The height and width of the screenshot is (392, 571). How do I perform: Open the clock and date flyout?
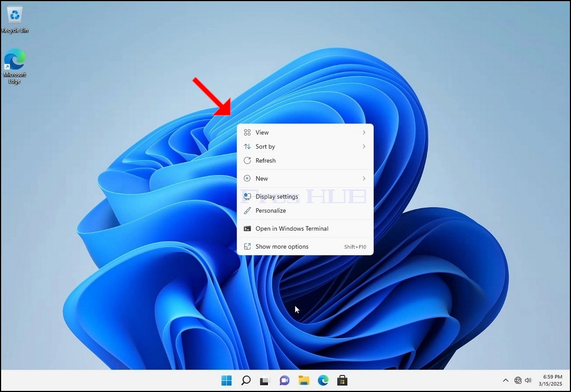(x=550, y=380)
